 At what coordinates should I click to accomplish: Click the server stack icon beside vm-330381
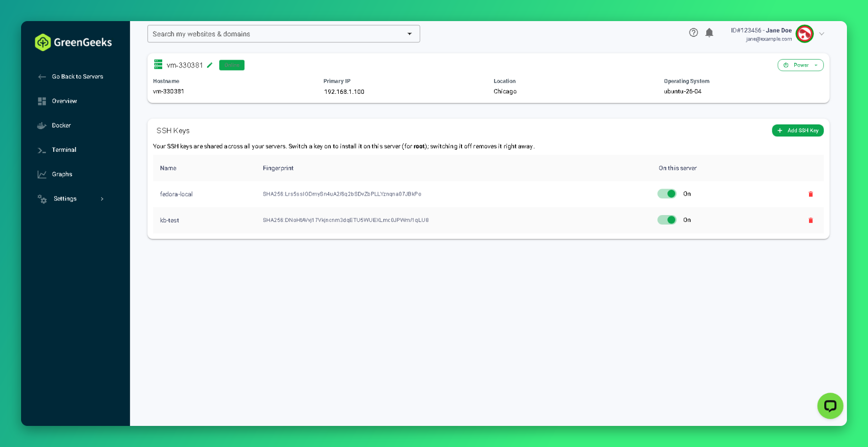tap(158, 65)
